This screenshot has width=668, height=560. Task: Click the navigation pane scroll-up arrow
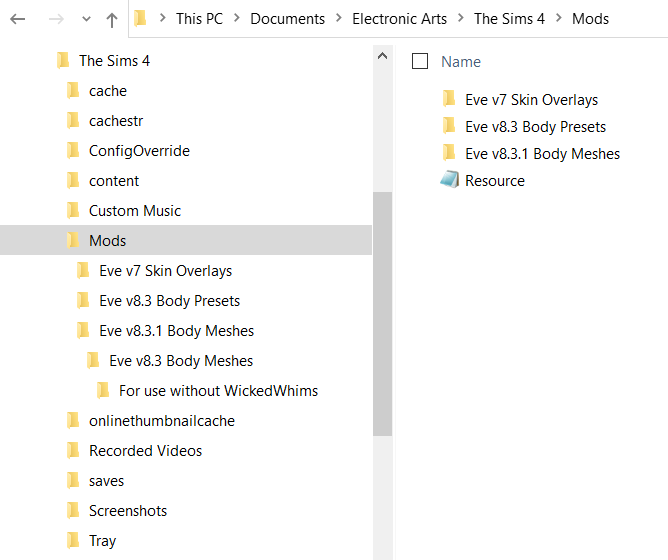(x=382, y=56)
